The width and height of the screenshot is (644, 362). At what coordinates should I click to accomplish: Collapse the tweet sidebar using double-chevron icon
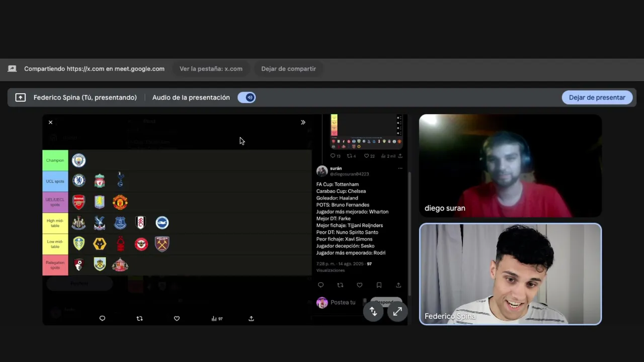coord(303,122)
